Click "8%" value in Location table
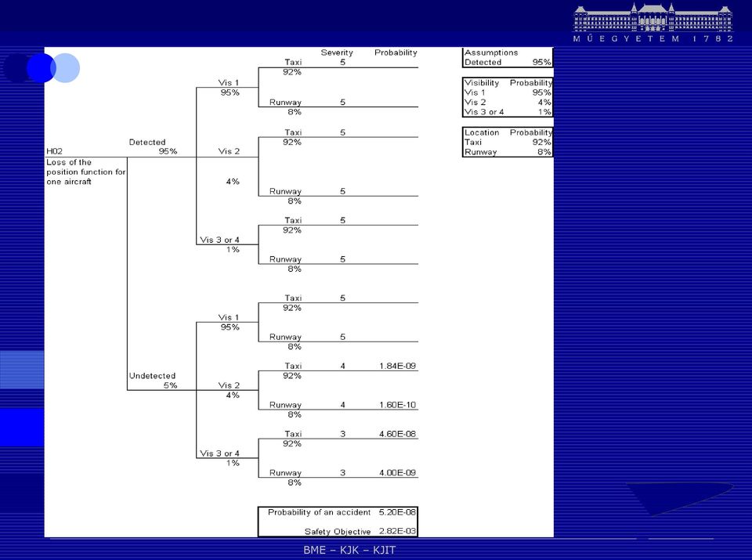The height and width of the screenshot is (560, 752). 544,152
